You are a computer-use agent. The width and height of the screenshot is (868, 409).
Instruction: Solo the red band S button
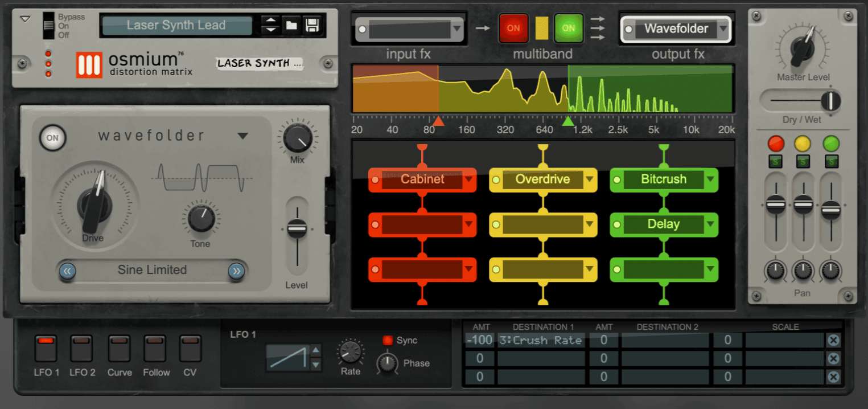coord(776,162)
